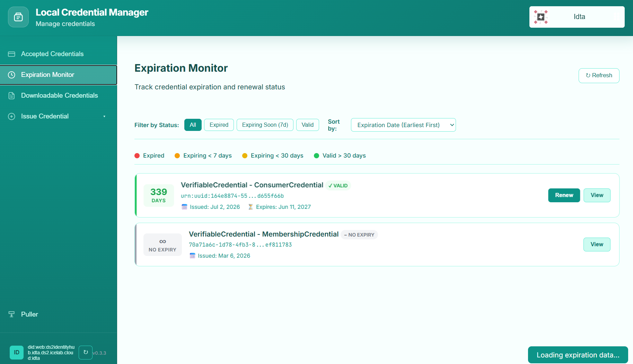The width and height of the screenshot is (633, 364).
Task: Click the 339 DAYS counter badge
Action: [159, 195]
